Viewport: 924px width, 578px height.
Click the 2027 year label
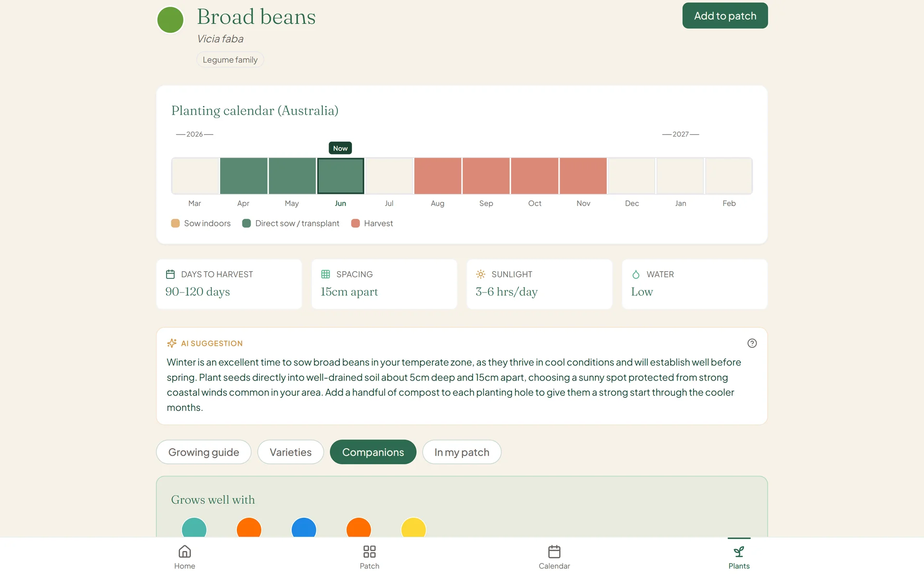point(680,134)
